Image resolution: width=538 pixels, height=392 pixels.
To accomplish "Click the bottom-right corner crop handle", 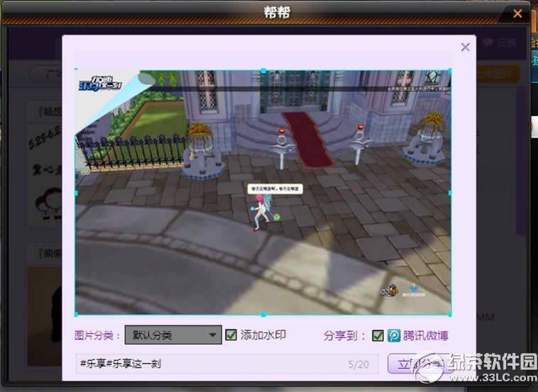I will click(x=450, y=314).
